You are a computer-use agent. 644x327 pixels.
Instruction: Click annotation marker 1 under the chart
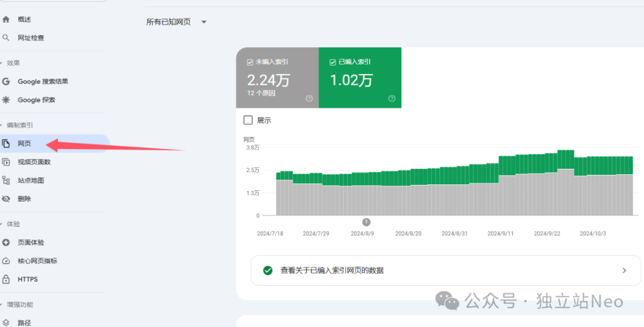pyautogui.click(x=366, y=222)
